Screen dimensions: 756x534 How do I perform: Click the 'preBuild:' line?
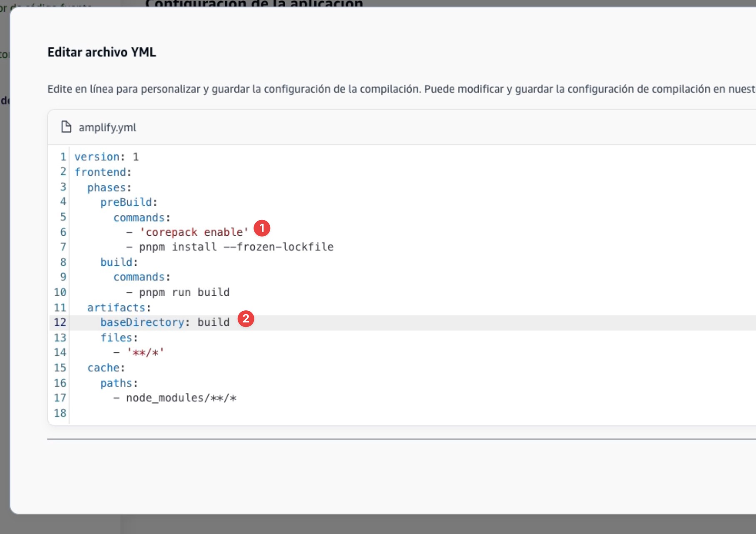pos(129,202)
